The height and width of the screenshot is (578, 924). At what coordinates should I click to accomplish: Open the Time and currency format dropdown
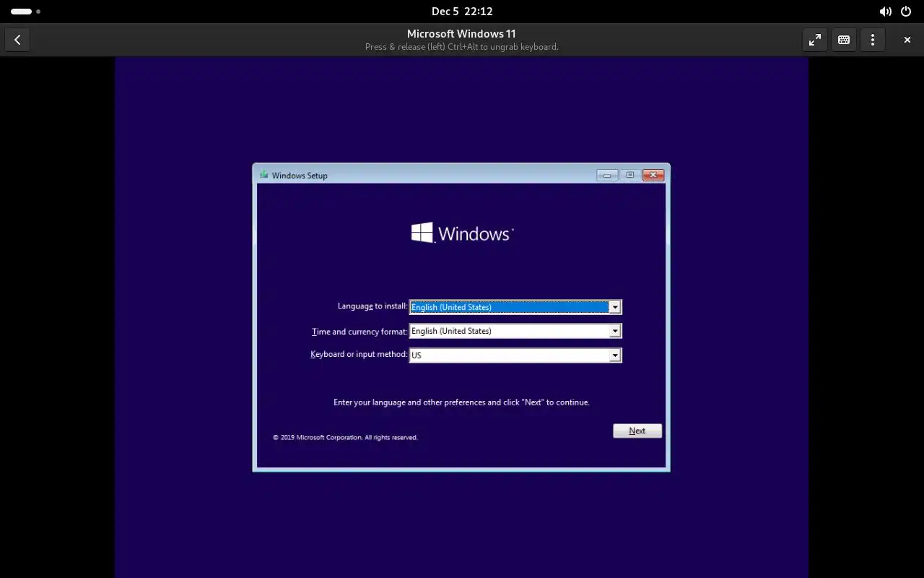click(x=515, y=331)
